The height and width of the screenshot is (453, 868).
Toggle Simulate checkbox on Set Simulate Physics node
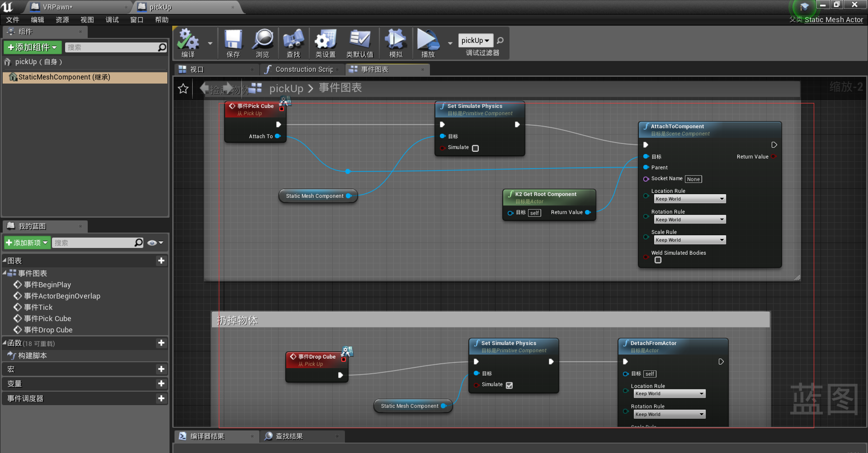pos(475,148)
